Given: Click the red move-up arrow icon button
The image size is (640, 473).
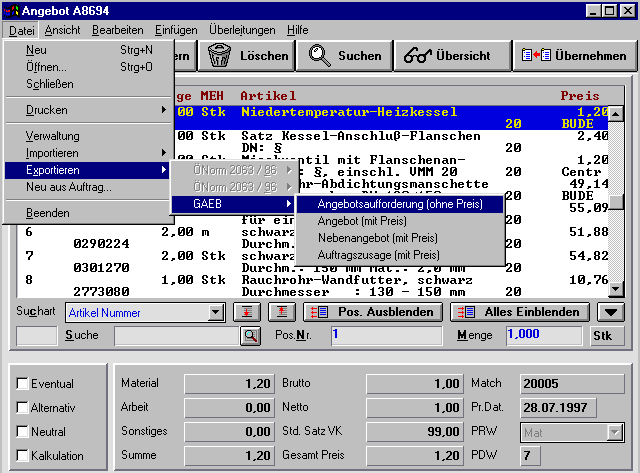Looking at the screenshot, I should point(282,312).
